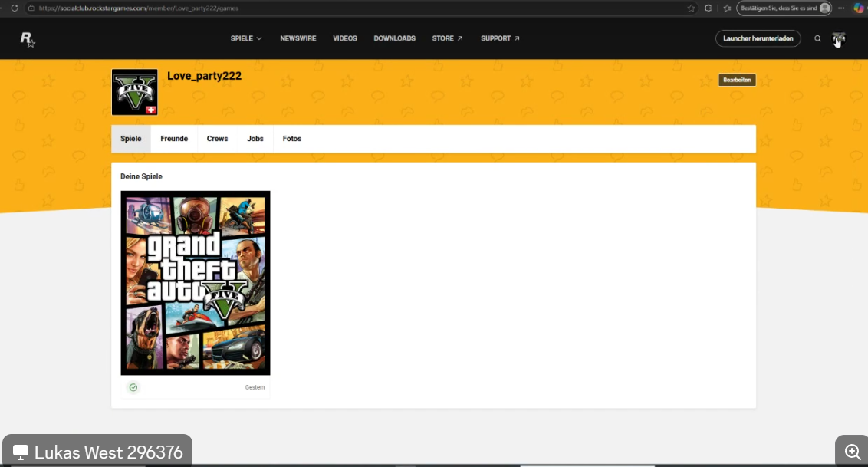This screenshot has width=868, height=467.
Task: Go to the VIDEOS section
Action: pos(345,38)
